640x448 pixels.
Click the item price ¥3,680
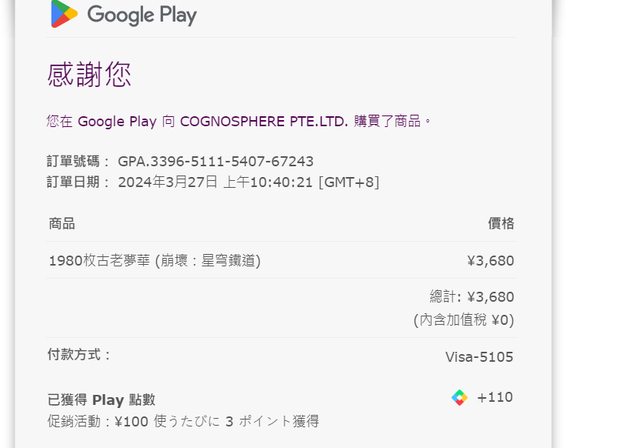pos(491,261)
